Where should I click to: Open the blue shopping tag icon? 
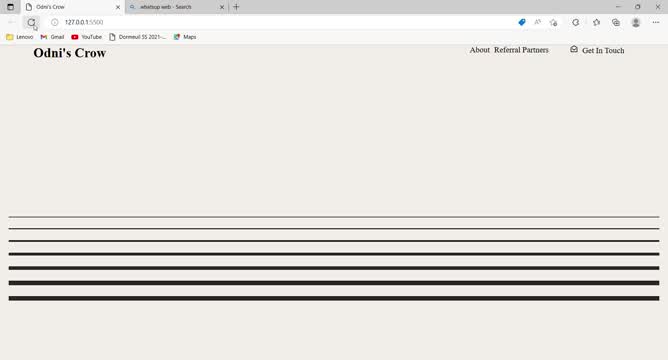click(521, 22)
